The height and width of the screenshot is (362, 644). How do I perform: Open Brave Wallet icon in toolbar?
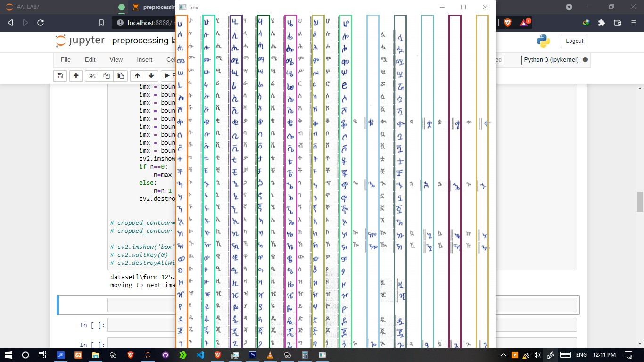(x=617, y=23)
